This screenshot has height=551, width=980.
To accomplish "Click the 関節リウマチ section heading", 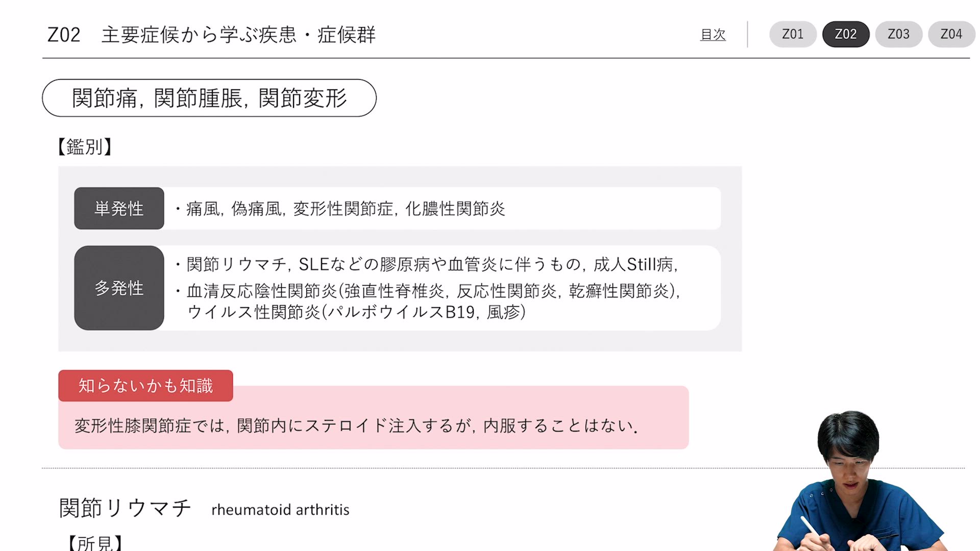I will point(125,508).
